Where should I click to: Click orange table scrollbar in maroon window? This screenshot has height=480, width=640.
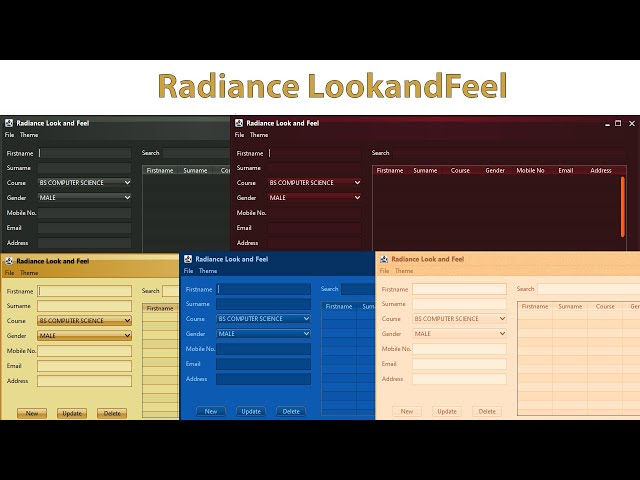point(622,207)
